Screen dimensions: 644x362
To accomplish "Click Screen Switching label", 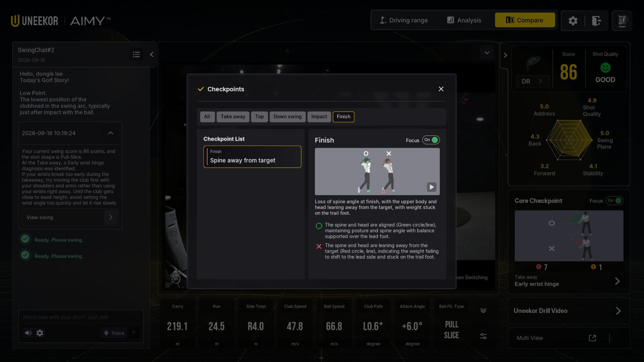I will tap(472, 277).
